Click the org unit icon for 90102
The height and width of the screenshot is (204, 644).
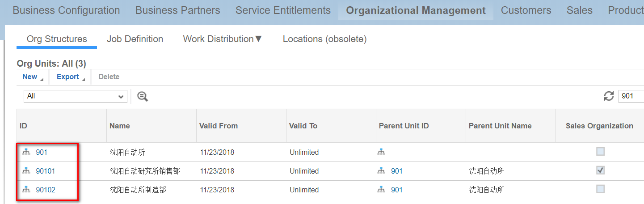coord(26,190)
